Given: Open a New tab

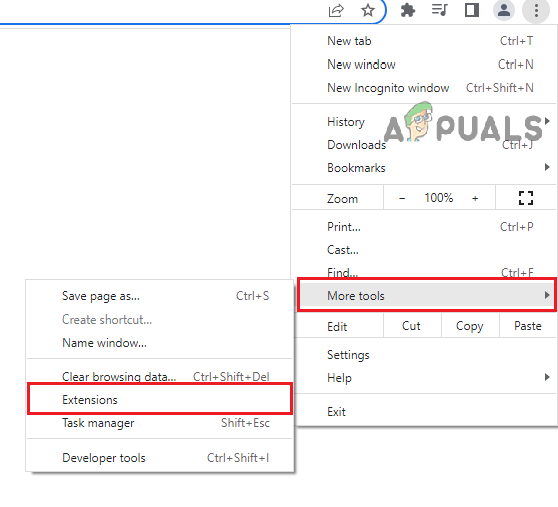Looking at the screenshot, I should pos(425,41).
